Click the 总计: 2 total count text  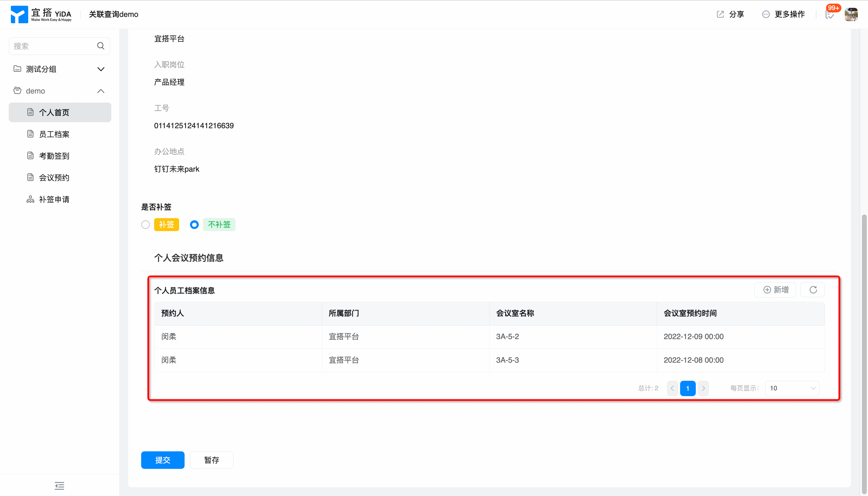[648, 388]
